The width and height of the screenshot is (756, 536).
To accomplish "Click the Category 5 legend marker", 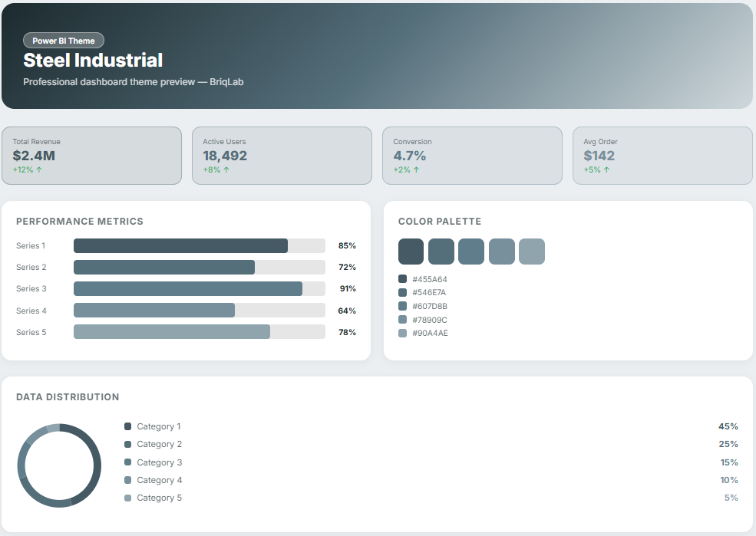I will point(127,498).
